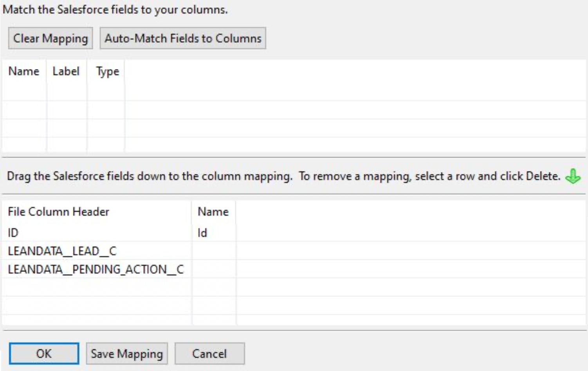The width and height of the screenshot is (588, 371).
Task: Click empty Name cell beside LEANDATA__LEAD__C
Action: click(214, 251)
